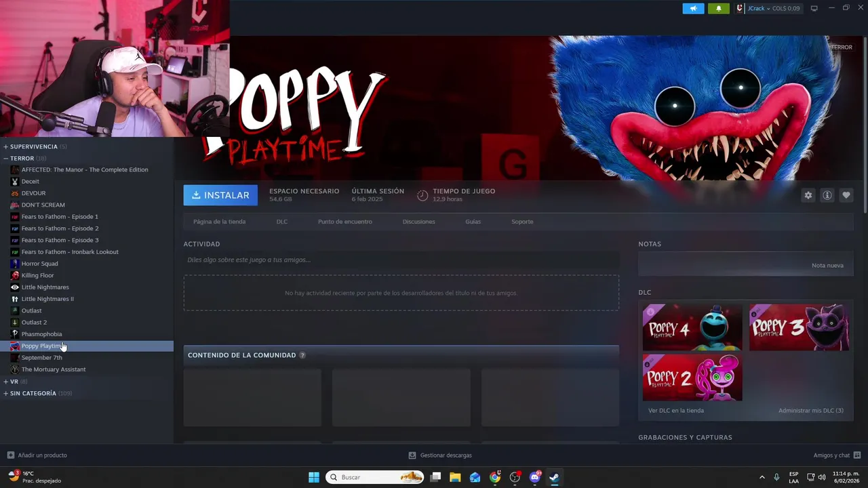
Task: Open the Poppy Playtime Chapter 4 DLC thumbnail
Action: (x=692, y=327)
